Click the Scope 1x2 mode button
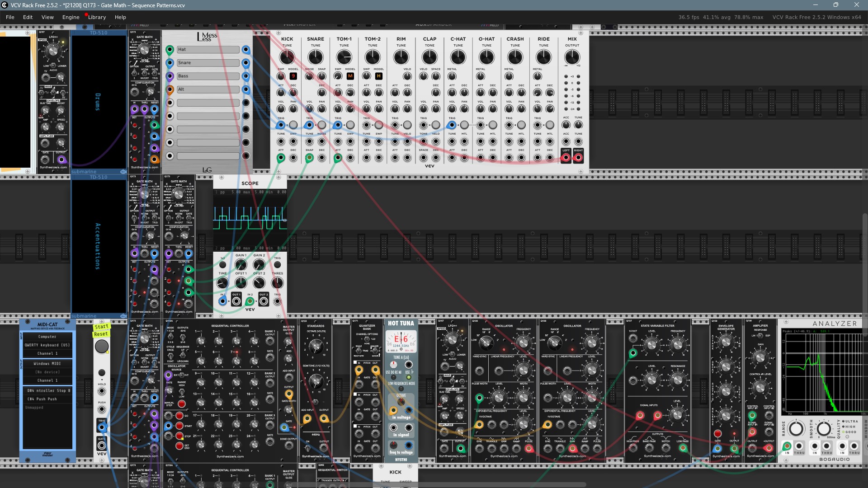868x488 pixels. [222, 265]
